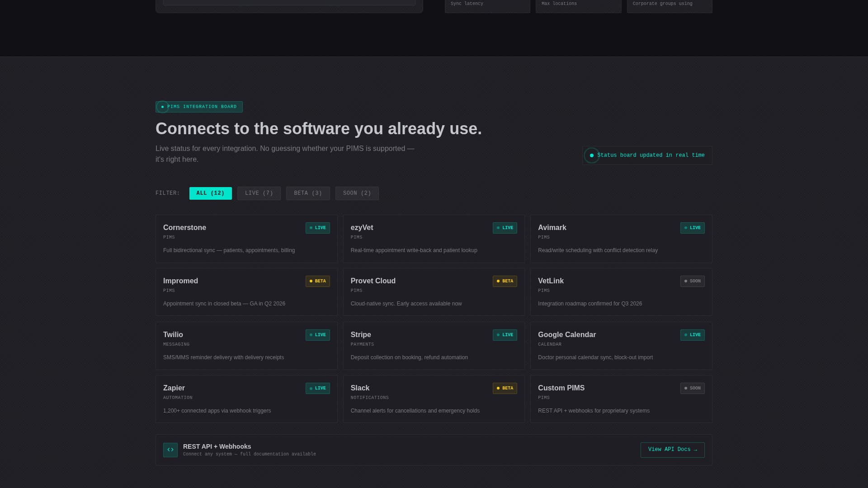Click the 'Max locations' stat label
This screenshot has width=868, height=488.
pos(559,4)
